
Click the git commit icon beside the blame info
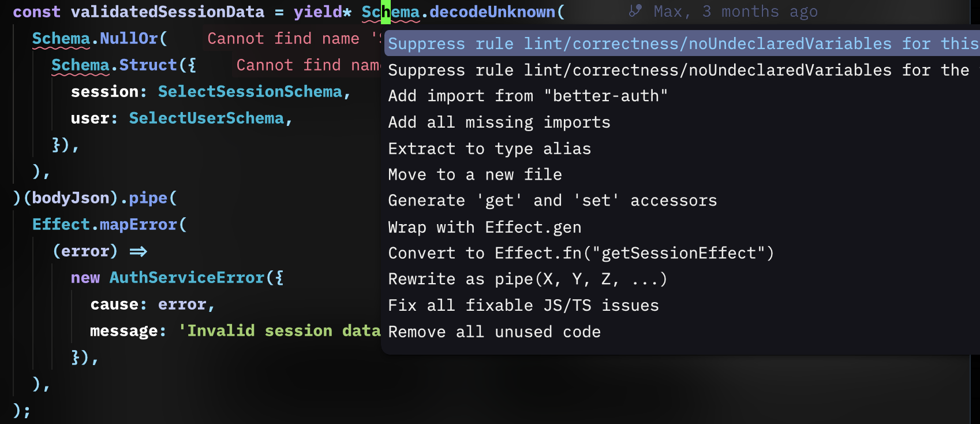coord(634,10)
